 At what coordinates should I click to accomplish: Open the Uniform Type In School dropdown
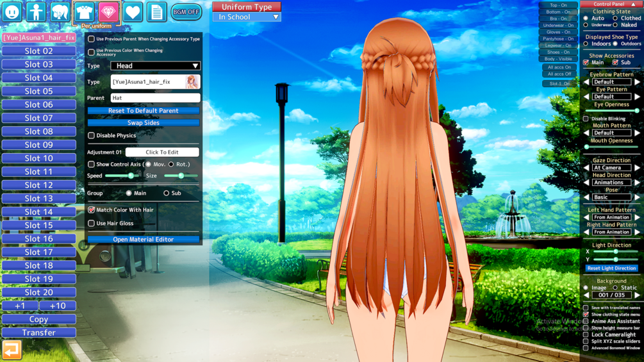(247, 17)
